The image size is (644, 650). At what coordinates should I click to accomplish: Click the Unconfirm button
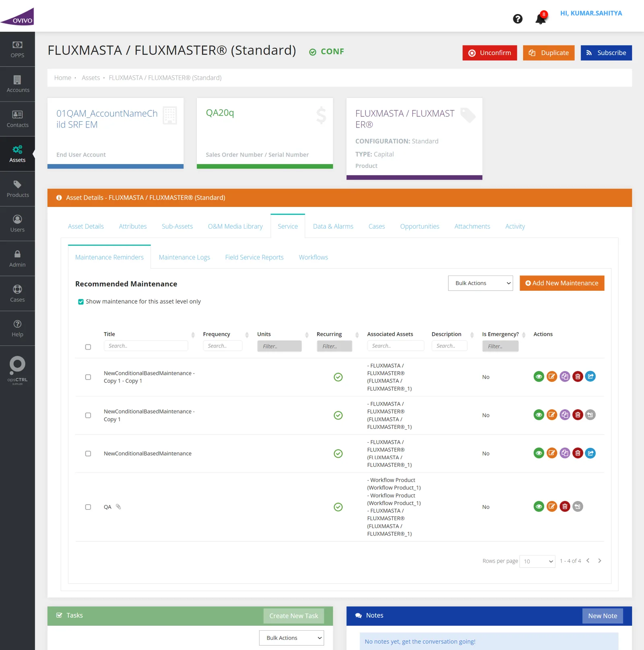[x=490, y=53]
